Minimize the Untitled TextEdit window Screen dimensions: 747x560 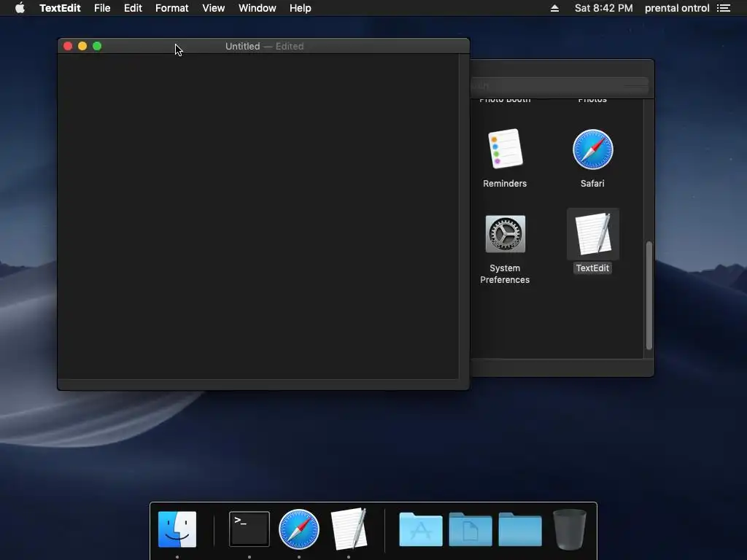coord(82,46)
